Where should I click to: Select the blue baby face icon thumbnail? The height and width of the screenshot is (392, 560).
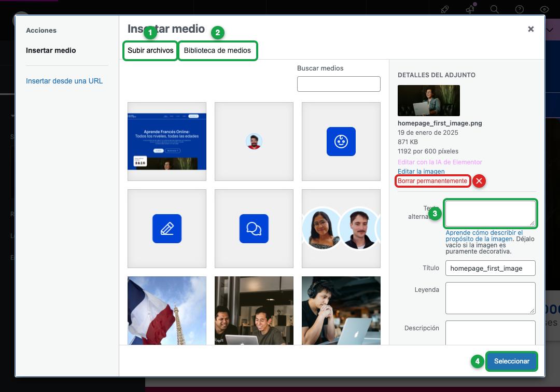pyautogui.click(x=341, y=142)
